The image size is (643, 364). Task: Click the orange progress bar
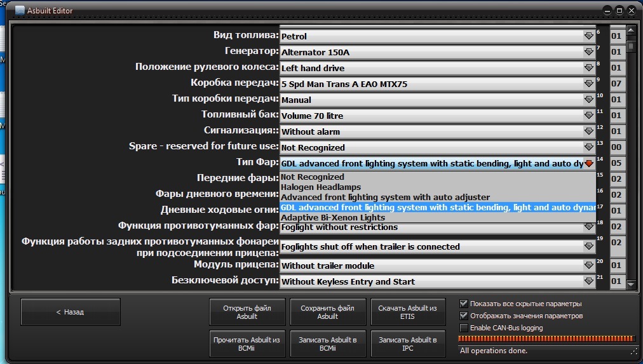click(546, 339)
